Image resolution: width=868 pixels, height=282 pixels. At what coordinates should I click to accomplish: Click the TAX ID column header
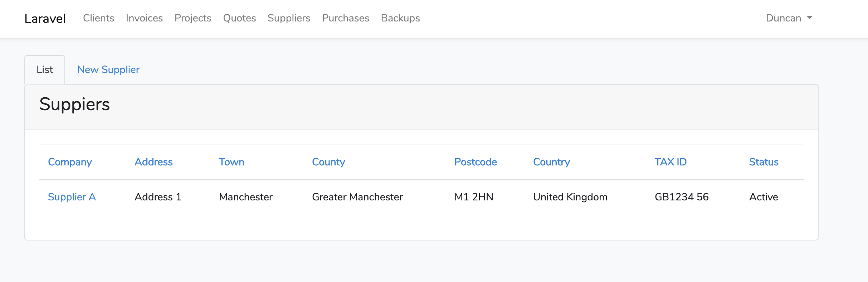[x=670, y=162]
